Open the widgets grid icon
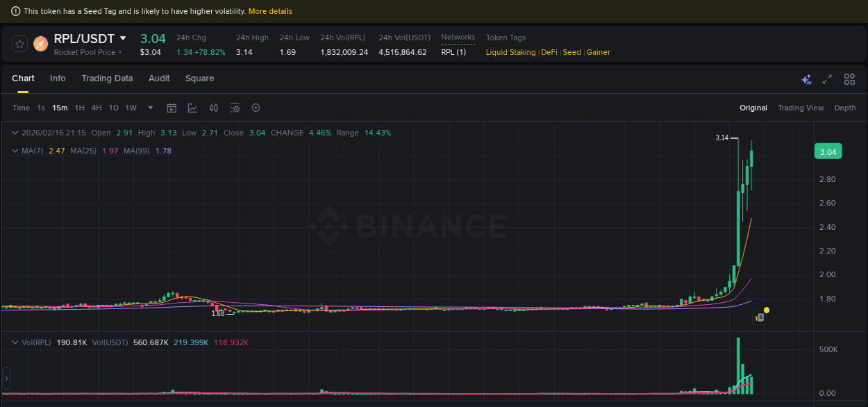868x407 pixels. (849, 79)
